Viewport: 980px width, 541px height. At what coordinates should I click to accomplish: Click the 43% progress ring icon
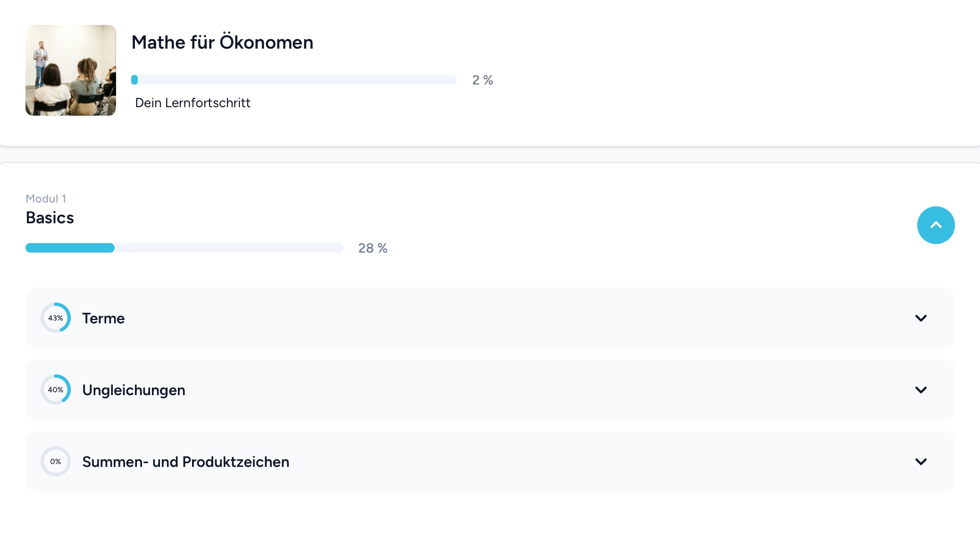pos(56,318)
